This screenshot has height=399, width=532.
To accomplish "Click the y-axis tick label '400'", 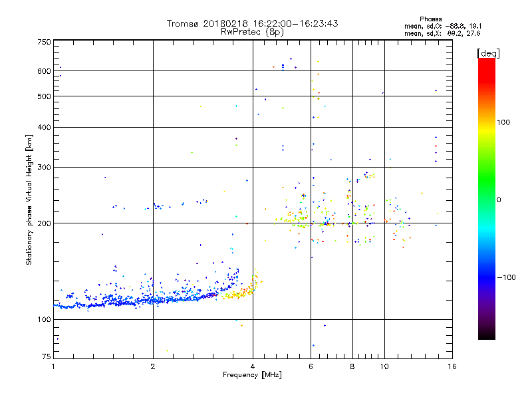I will click(x=44, y=128).
